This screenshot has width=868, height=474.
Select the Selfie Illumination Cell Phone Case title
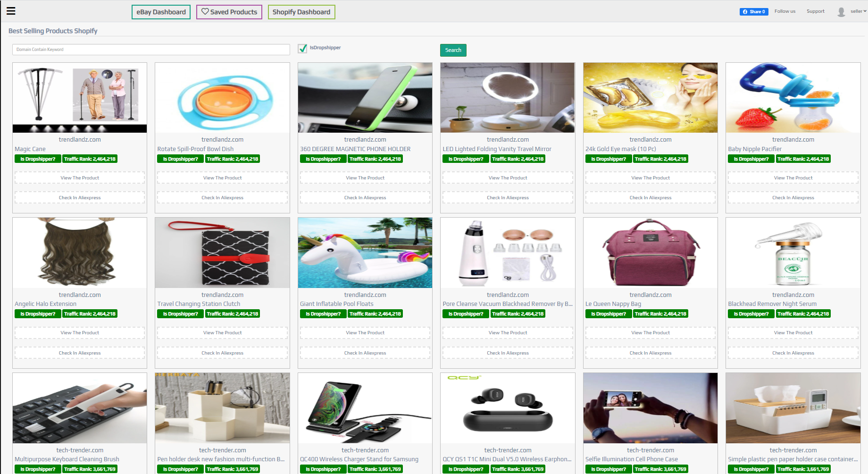[x=632, y=459]
